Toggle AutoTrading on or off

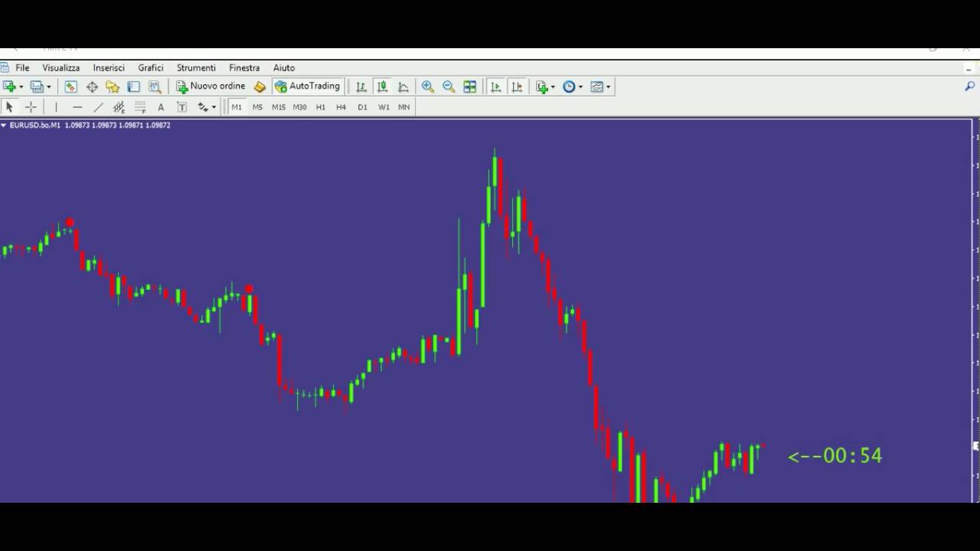point(307,86)
